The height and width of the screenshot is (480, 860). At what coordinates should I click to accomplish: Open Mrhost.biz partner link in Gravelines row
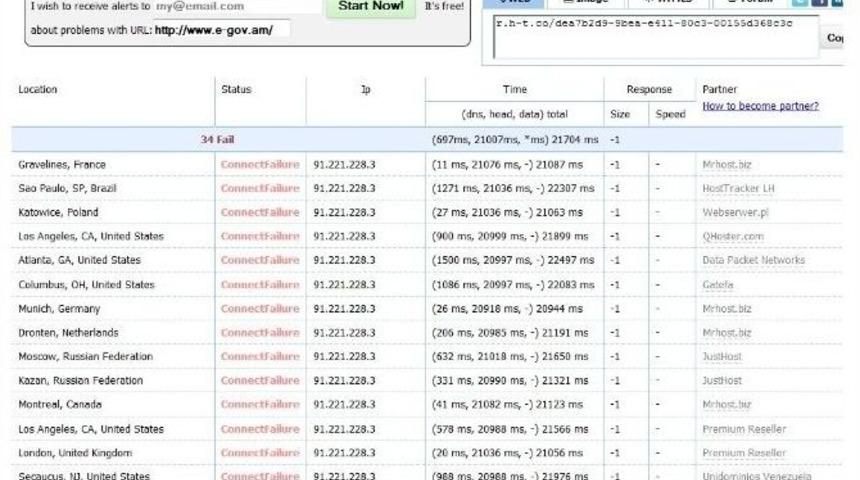pyautogui.click(x=727, y=165)
